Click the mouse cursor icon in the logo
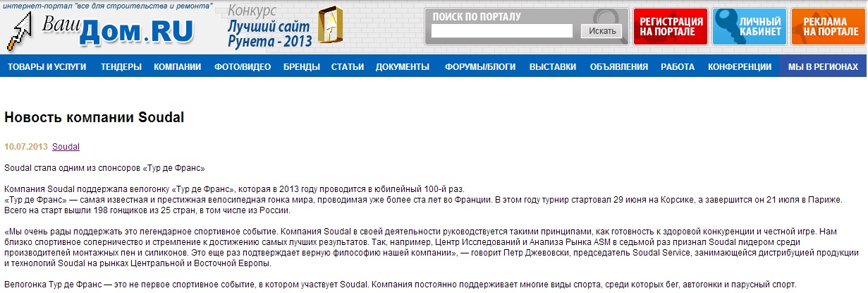The image size is (868, 293). [21, 32]
